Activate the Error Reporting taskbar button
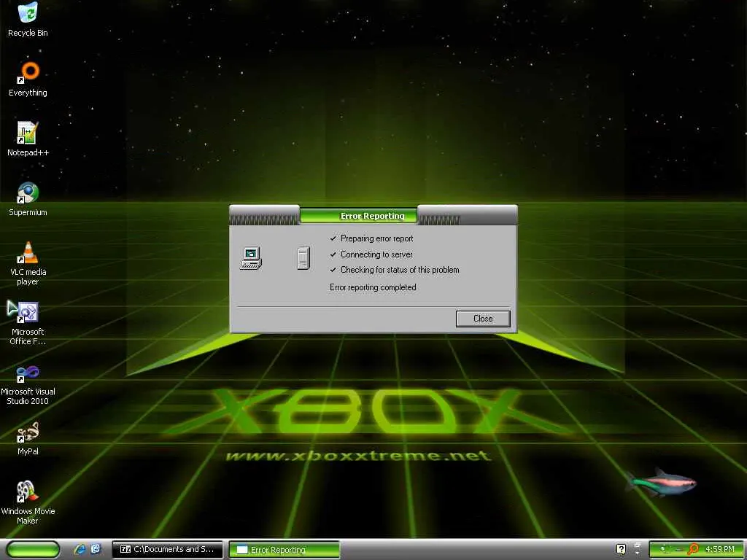 pos(285,550)
